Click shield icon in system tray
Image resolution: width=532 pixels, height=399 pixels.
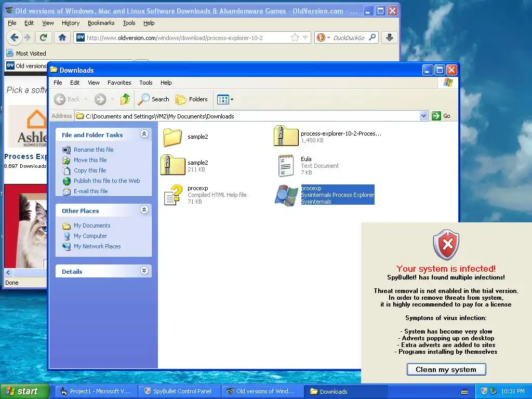click(x=484, y=391)
